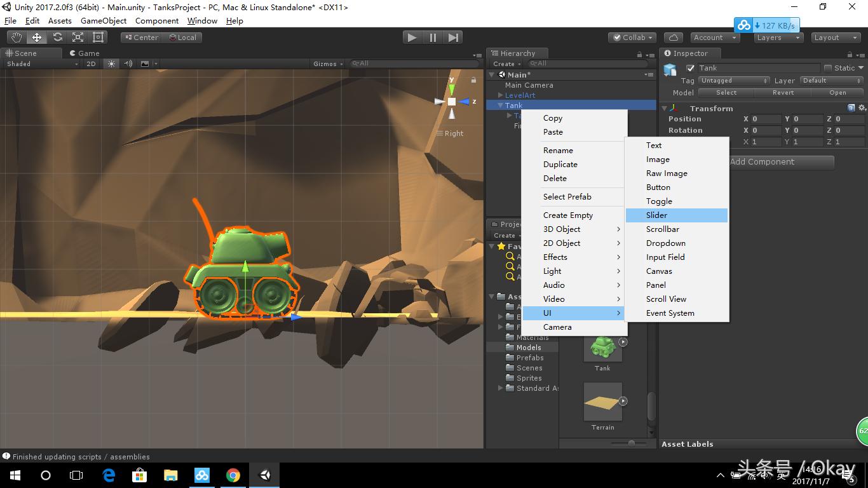Image resolution: width=868 pixels, height=488 pixels.
Task: Click Revert on the Tank prefab
Action: click(x=783, y=92)
